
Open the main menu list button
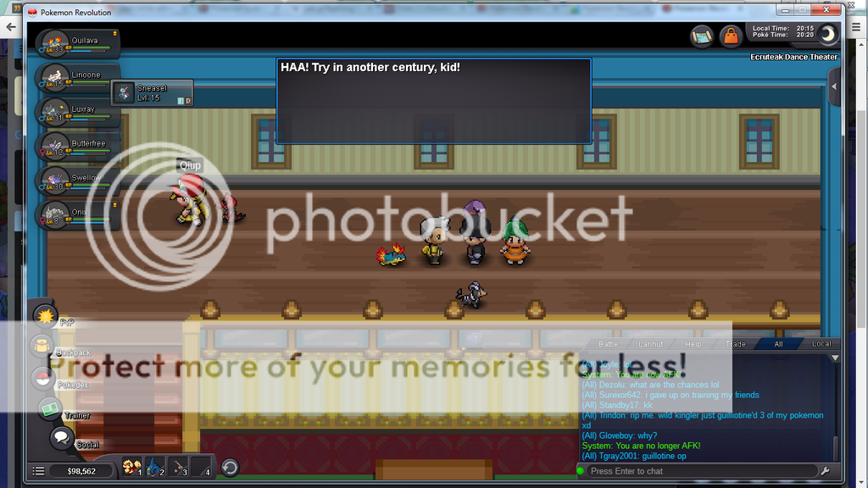pyautogui.click(x=38, y=471)
